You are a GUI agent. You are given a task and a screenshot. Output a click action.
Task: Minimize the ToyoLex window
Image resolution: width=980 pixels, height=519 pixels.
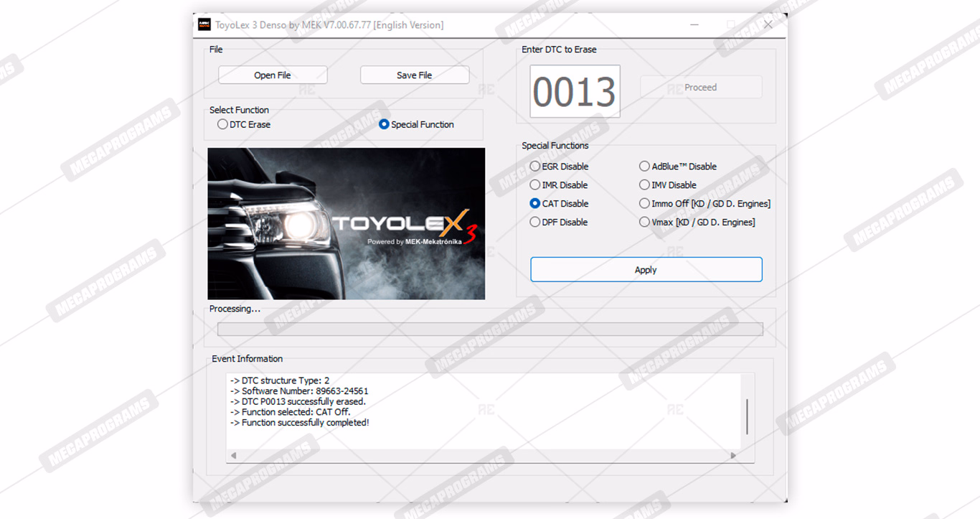click(x=694, y=25)
